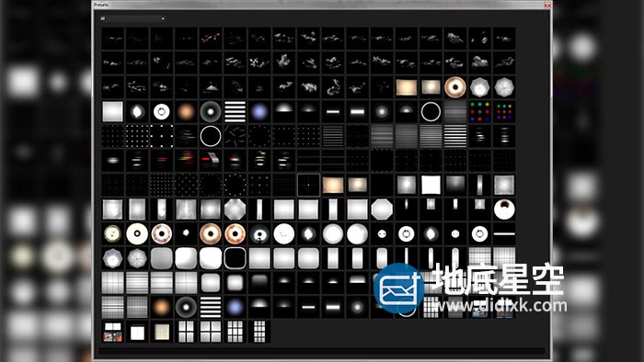Image resolution: width=644 pixels, height=362 pixels.
Task: Select the narrow eight-pane window gobo
Action: tap(259, 332)
